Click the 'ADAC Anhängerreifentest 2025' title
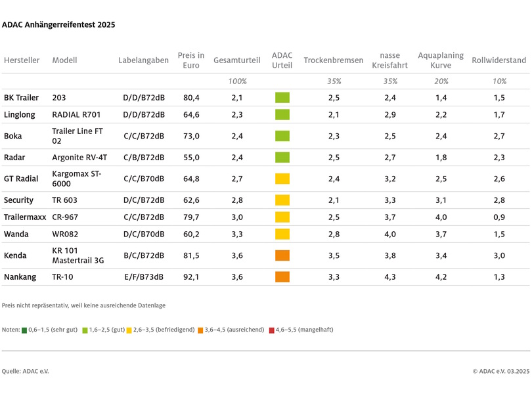 point(58,25)
